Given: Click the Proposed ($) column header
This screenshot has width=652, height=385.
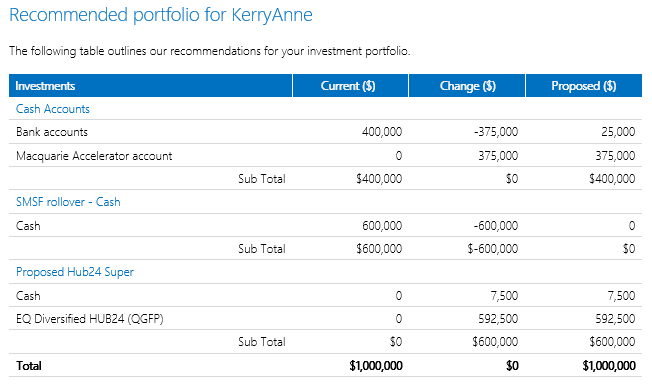Looking at the screenshot, I should pos(584,86).
